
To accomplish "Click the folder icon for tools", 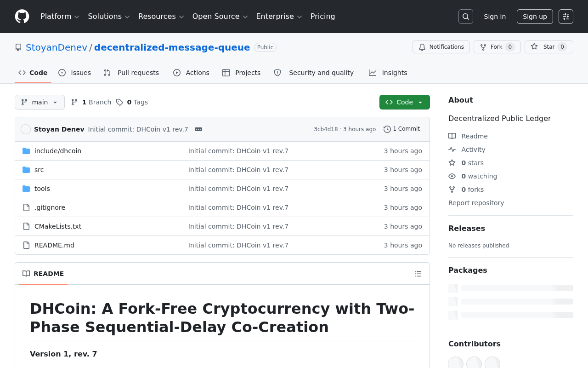I will [26, 189].
